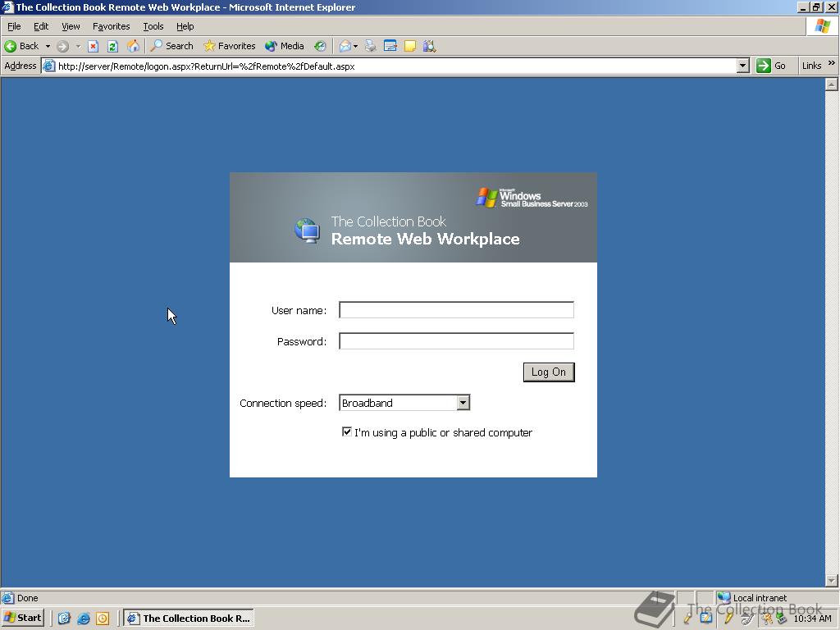The height and width of the screenshot is (630, 840).
Task: Open the Favorites pane star button
Action: [x=230, y=46]
